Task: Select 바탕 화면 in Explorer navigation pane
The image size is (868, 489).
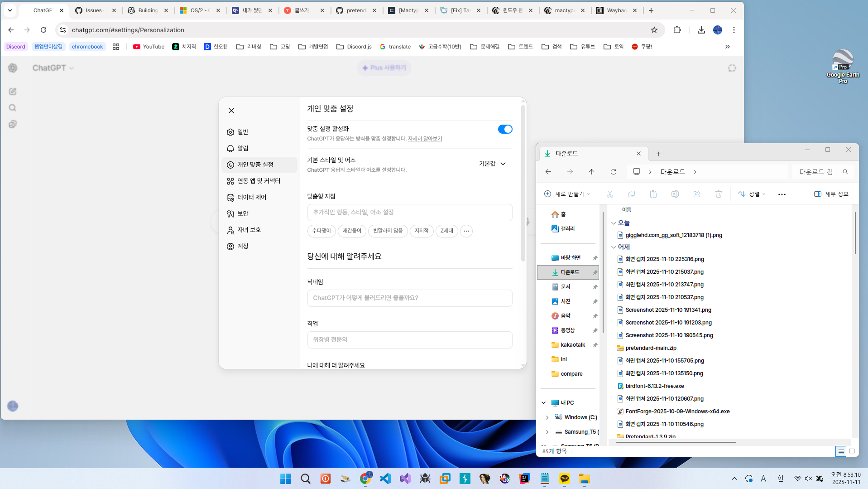Action: coord(568,258)
